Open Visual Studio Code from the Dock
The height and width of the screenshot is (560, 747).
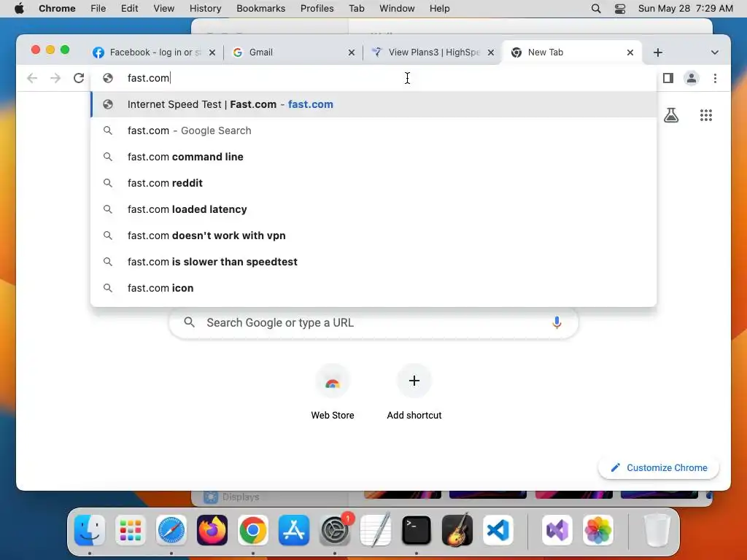(x=498, y=530)
